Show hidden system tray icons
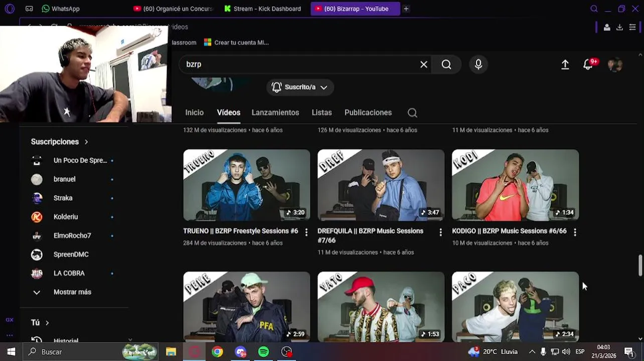644x361 pixels. [x=532, y=352]
